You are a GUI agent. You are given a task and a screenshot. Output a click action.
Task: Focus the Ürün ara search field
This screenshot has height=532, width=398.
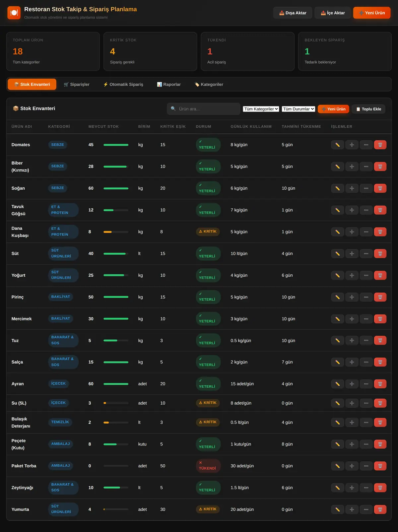pyautogui.click(x=204, y=109)
